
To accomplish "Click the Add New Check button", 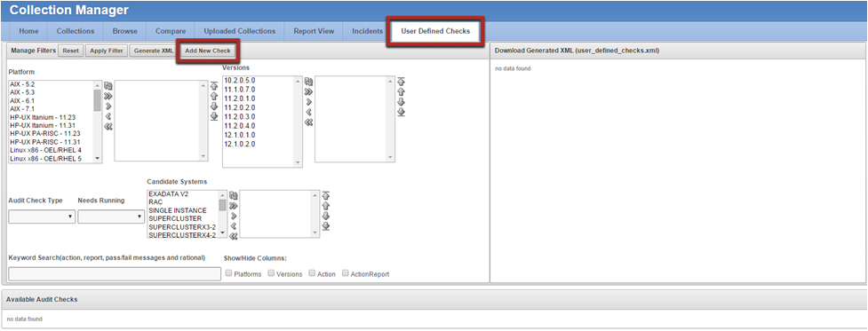I will coord(208,51).
